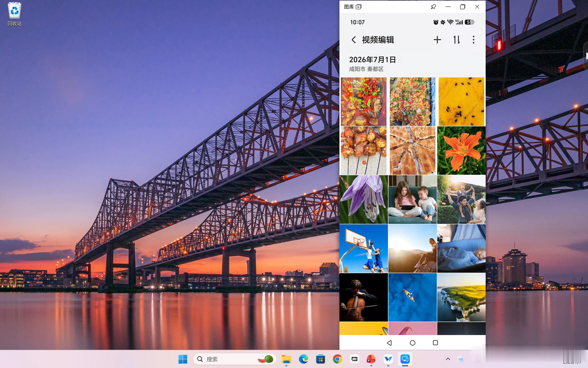Open the two kids with tablet photo
This screenshot has width=588, height=368.
click(x=412, y=199)
